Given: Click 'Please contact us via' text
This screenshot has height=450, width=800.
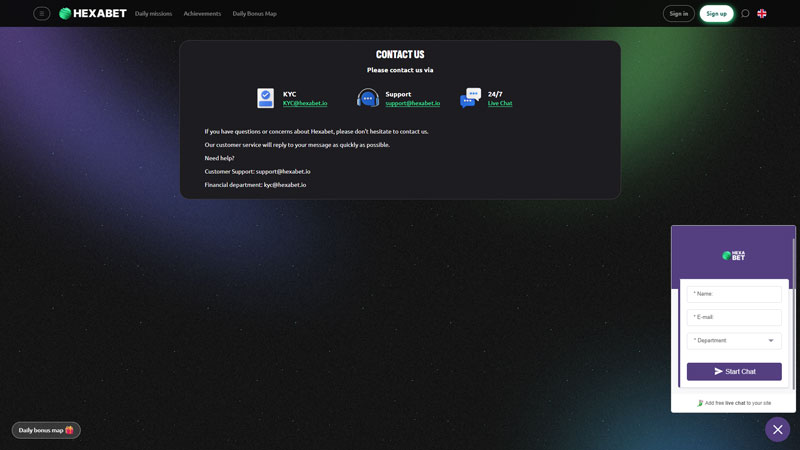Looking at the screenshot, I should pos(400,70).
